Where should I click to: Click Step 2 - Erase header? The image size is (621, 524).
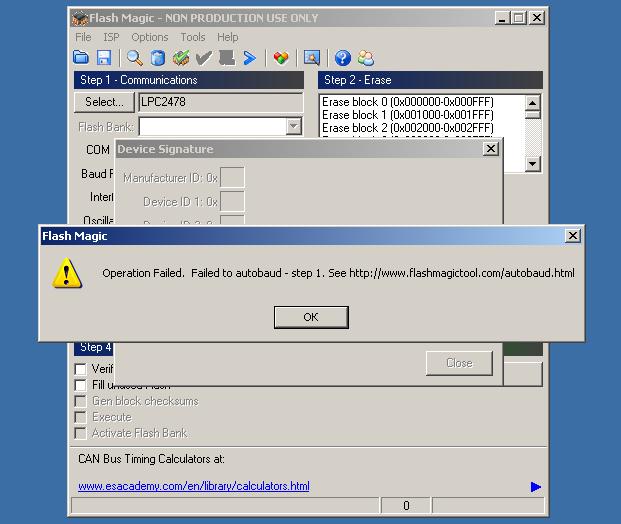[x=430, y=80]
